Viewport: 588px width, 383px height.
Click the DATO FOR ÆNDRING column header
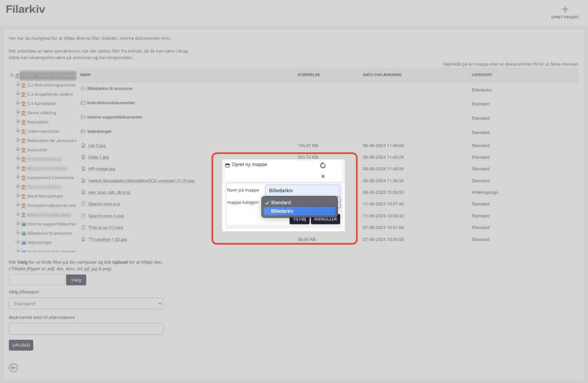tap(382, 75)
